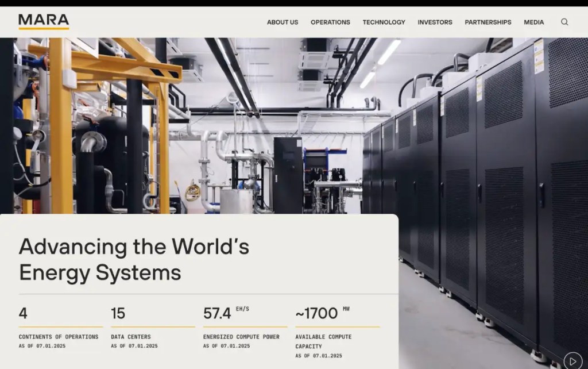The height and width of the screenshot is (369, 588).
Task: Select the "Continents of Operations" label
Action: point(59,337)
